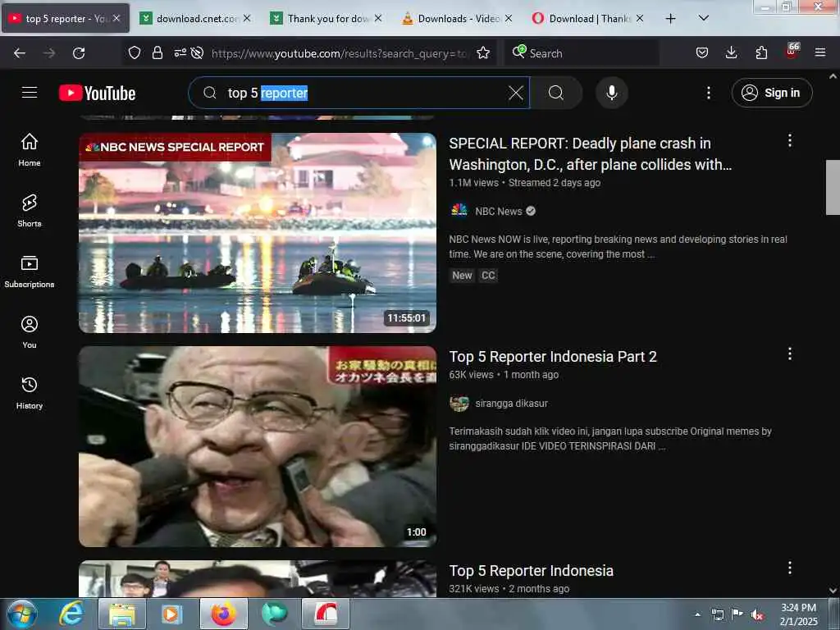Open Subscriptions from sidebar
This screenshot has height=630, width=840.
point(30,272)
